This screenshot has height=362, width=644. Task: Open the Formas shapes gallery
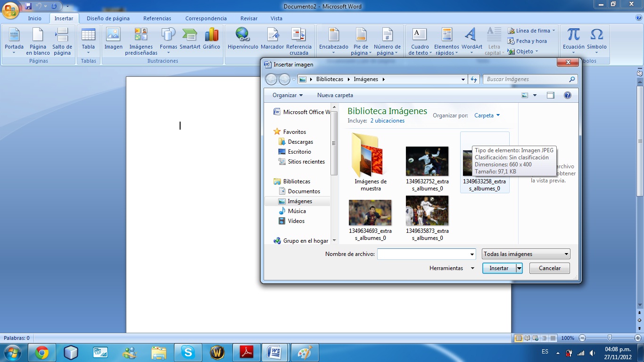(x=168, y=41)
